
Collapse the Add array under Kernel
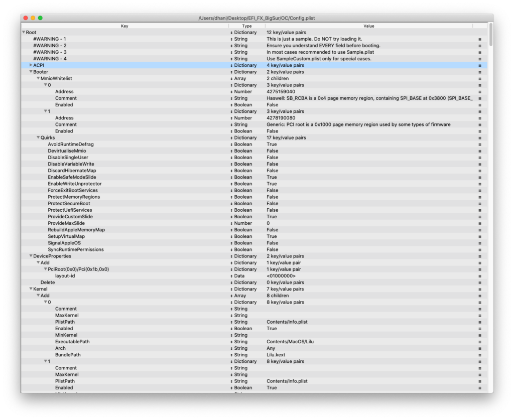[x=38, y=296]
